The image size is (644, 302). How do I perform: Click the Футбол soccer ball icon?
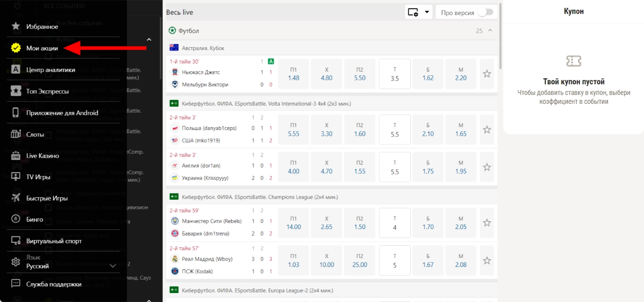[x=172, y=31]
